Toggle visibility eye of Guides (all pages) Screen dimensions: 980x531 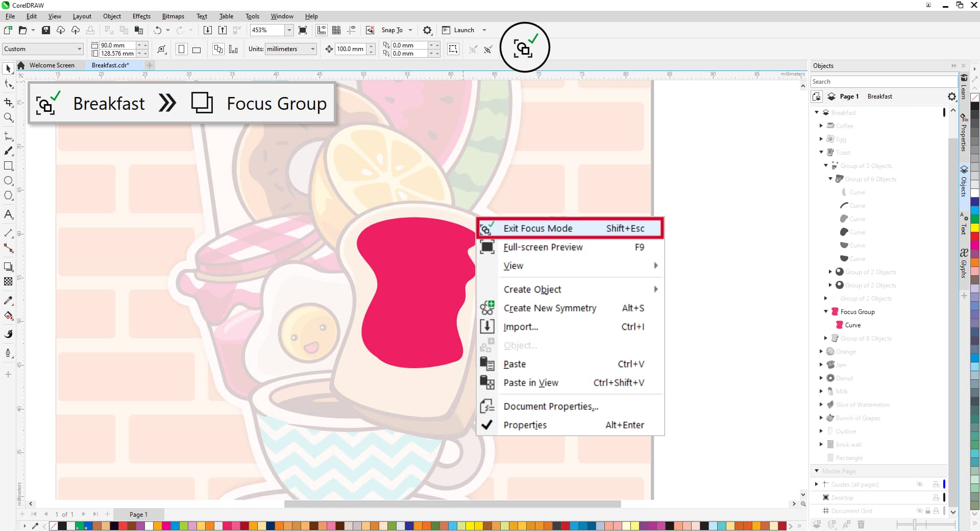tap(920, 485)
